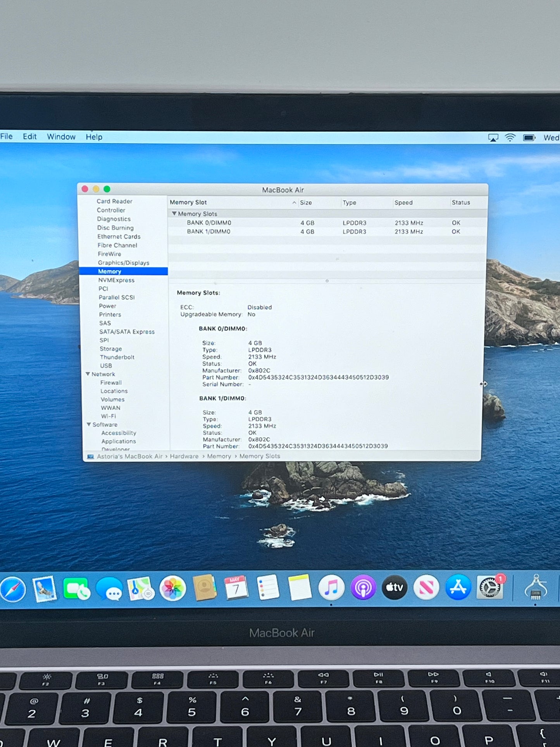
Task: Click Hardware in the path bar
Action: [x=184, y=456]
